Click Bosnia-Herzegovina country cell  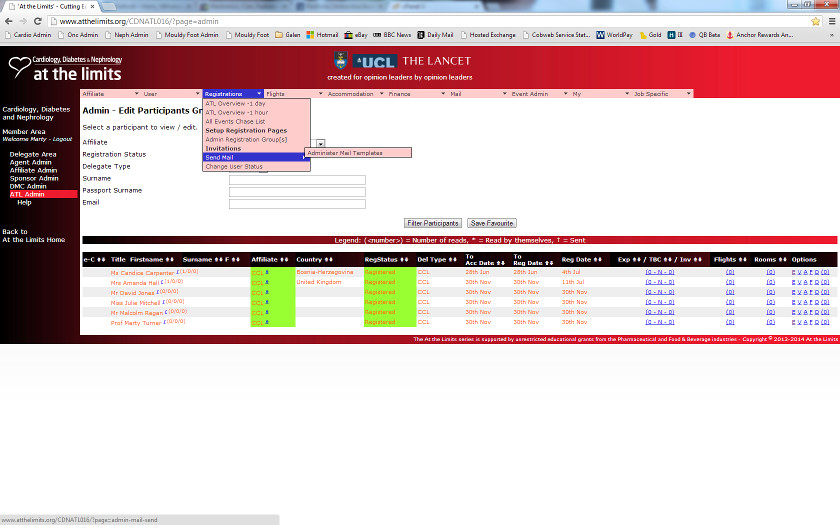[x=325, y=272]
